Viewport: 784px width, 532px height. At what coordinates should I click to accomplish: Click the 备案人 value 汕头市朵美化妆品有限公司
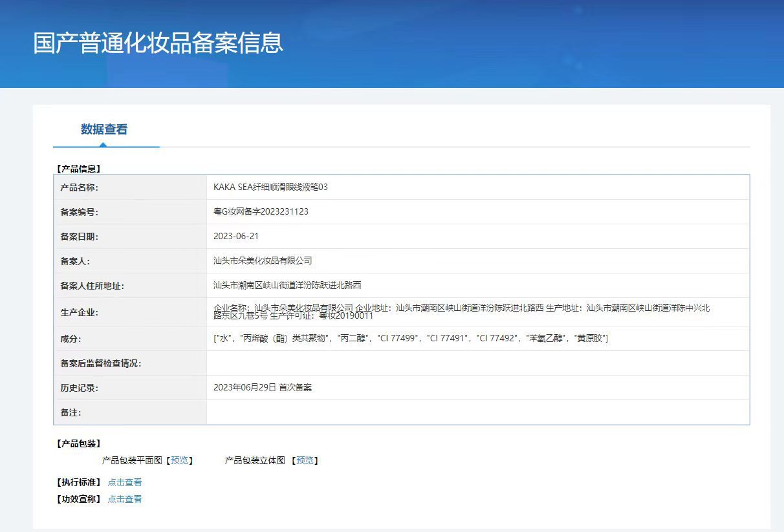[263, 261]
